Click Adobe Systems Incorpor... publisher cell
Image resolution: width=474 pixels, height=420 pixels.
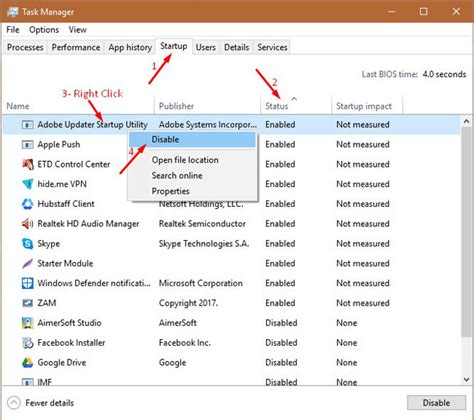point(208,125)
